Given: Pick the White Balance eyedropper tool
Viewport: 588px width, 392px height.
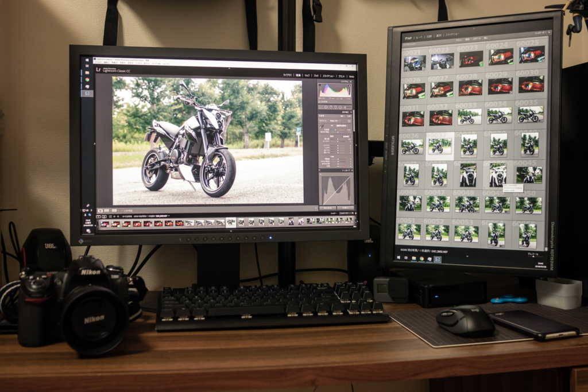Looking at the screenshot, I should click(x=322, y=126).
